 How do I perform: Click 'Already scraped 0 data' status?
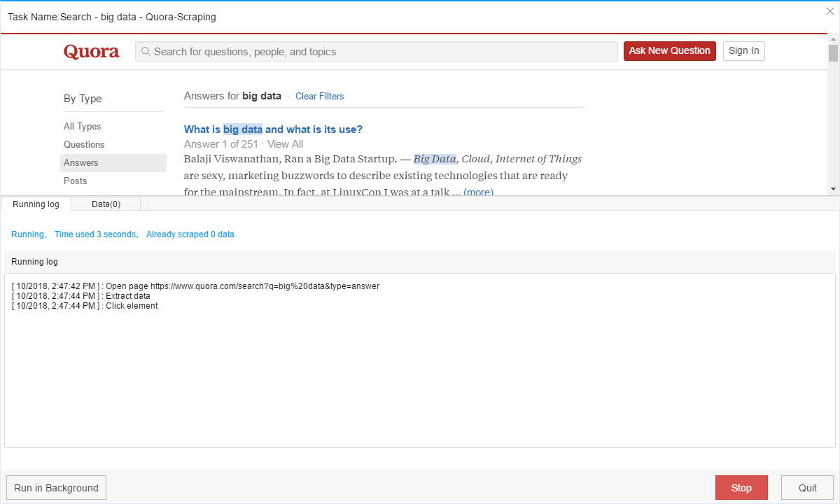[190, 234]
